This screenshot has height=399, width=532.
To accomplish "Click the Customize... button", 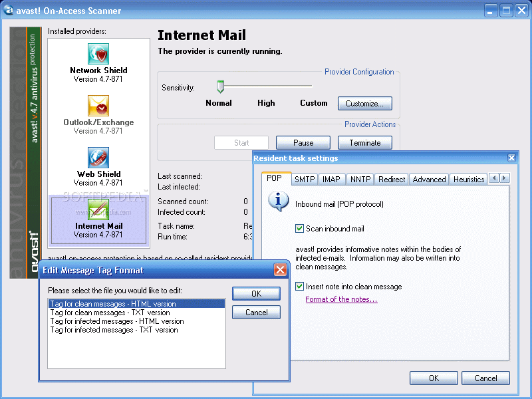I will tap(364, 104).
